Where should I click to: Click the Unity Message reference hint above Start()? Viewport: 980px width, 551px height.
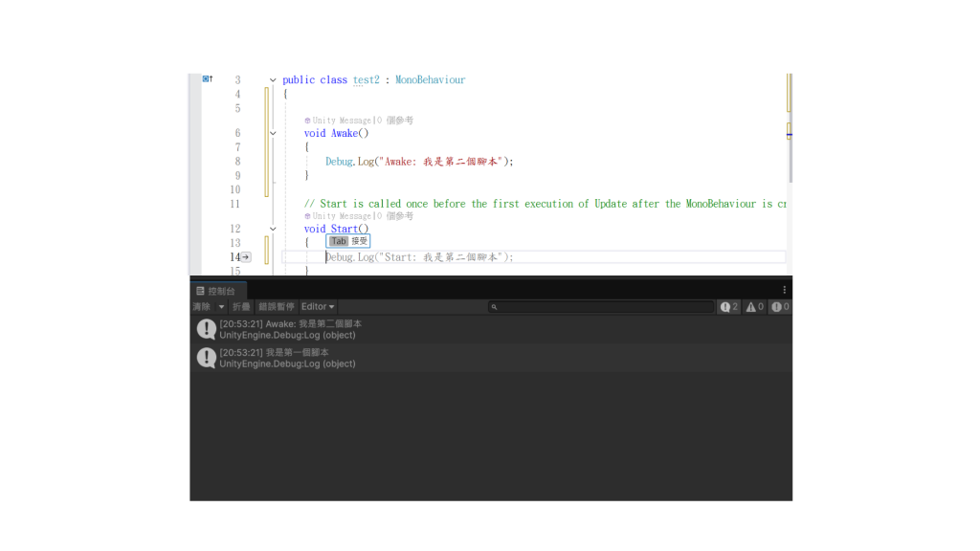point(359,216)
